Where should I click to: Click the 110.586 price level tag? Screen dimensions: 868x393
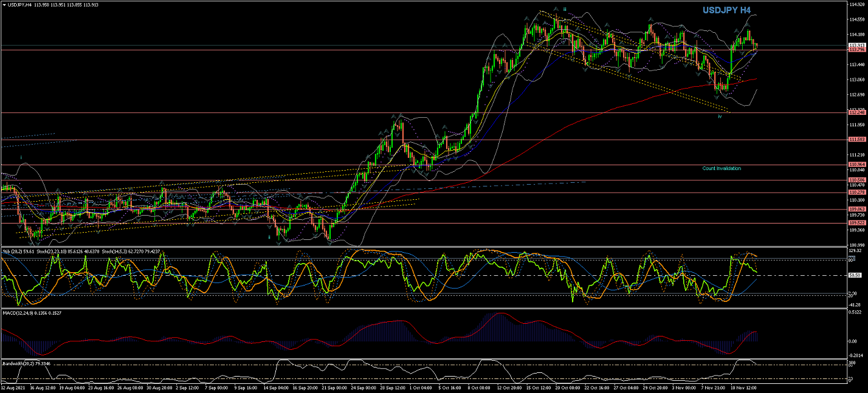tap(857, 180)
